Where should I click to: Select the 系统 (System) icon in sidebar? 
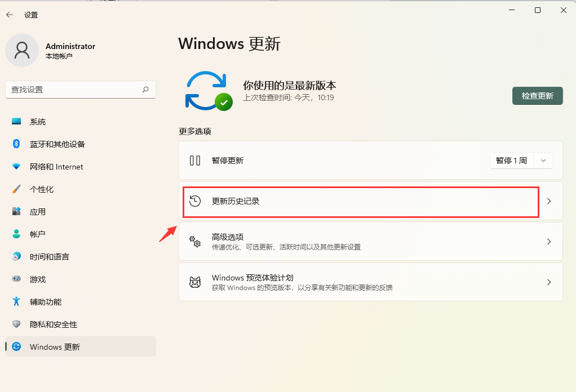click(15, 122)
